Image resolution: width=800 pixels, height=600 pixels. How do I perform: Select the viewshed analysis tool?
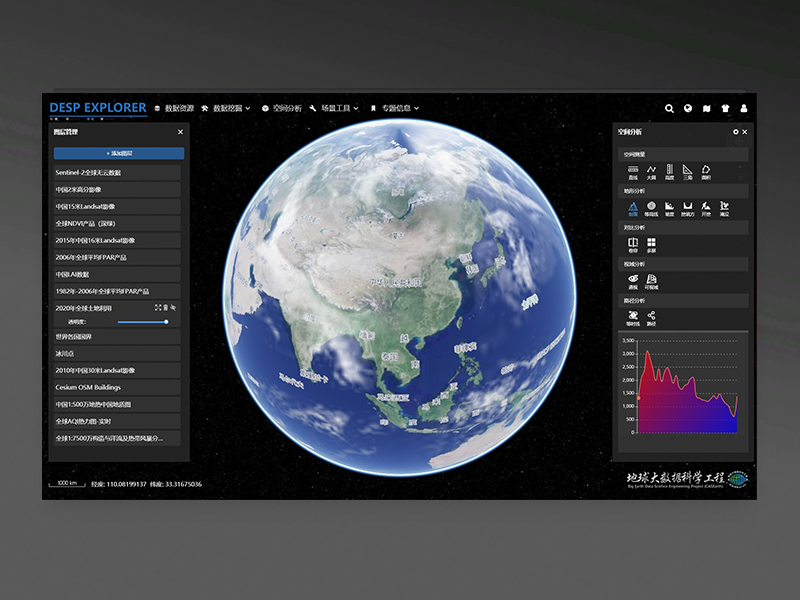[x=652, y=282]
